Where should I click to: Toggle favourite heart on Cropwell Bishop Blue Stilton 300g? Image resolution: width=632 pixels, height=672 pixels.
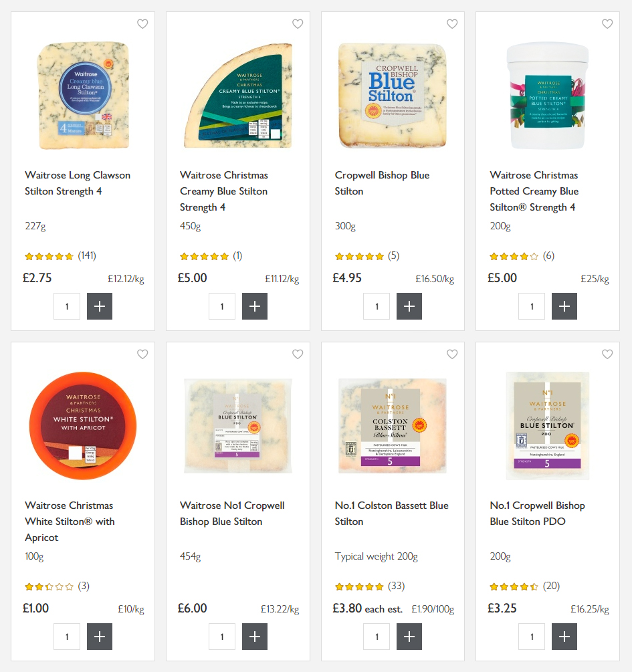tap(452, 24)
